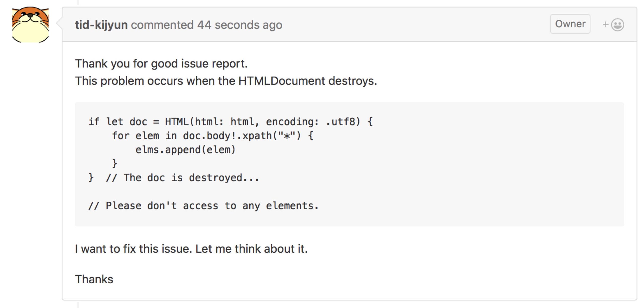
Task: Click the "44 seconds ago" timestamp
Action: tap(239, 25)
